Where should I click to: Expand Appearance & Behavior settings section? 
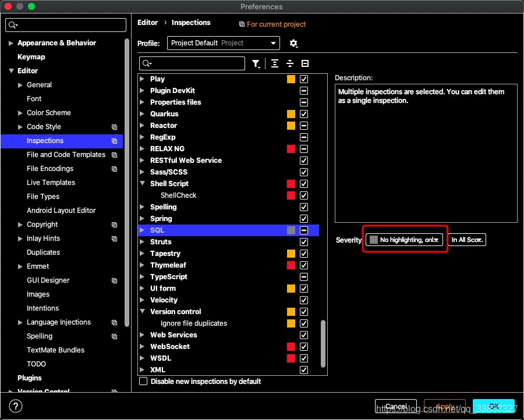click(x=10, y=43)
